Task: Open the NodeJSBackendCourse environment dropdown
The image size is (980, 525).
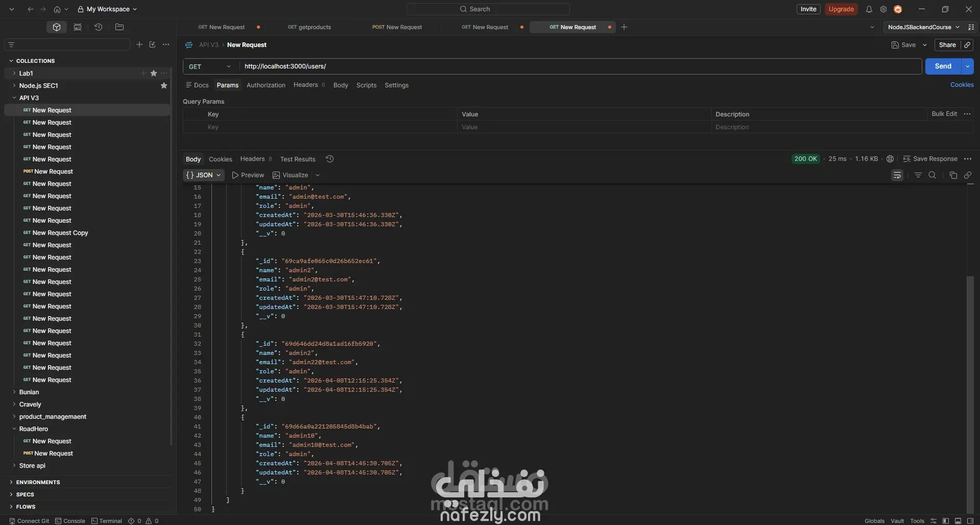Action: (923, 27)
